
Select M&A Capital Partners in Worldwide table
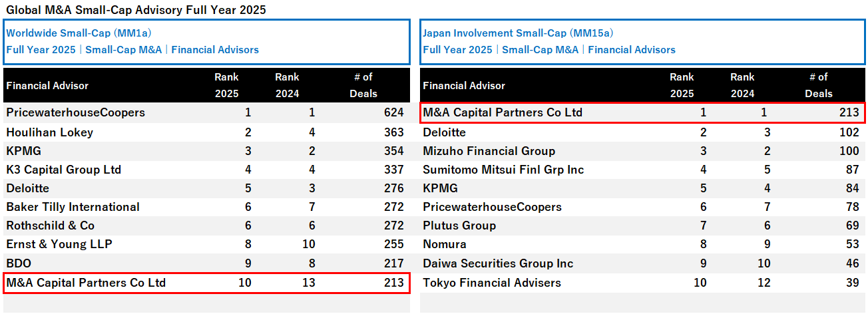[86, 283]
